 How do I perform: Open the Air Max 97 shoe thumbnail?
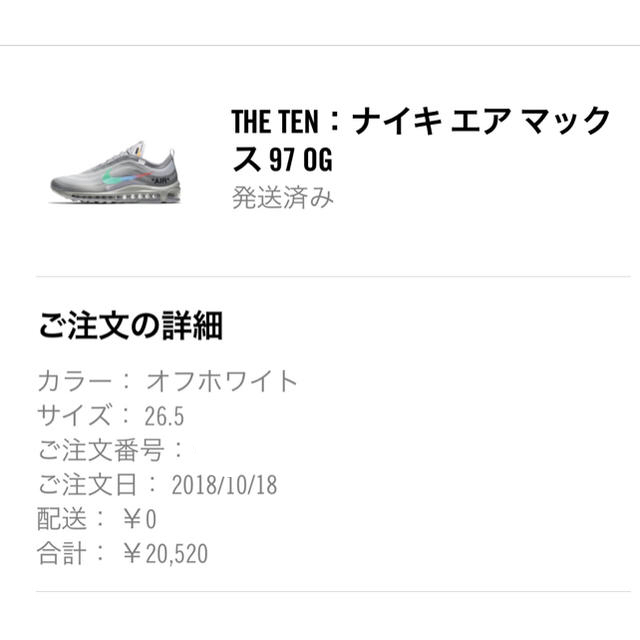pyautogui.click(x=116, y=172)
